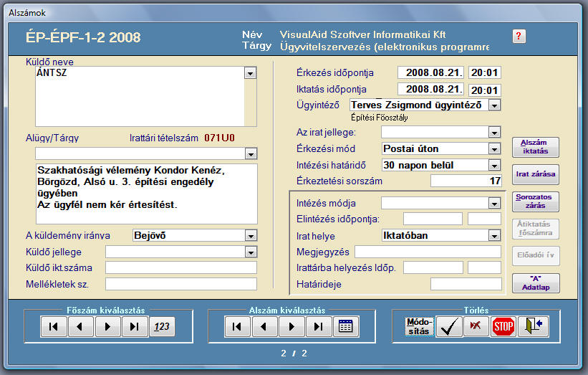
Task: Exit via the door icon
Action: [533, 326]
